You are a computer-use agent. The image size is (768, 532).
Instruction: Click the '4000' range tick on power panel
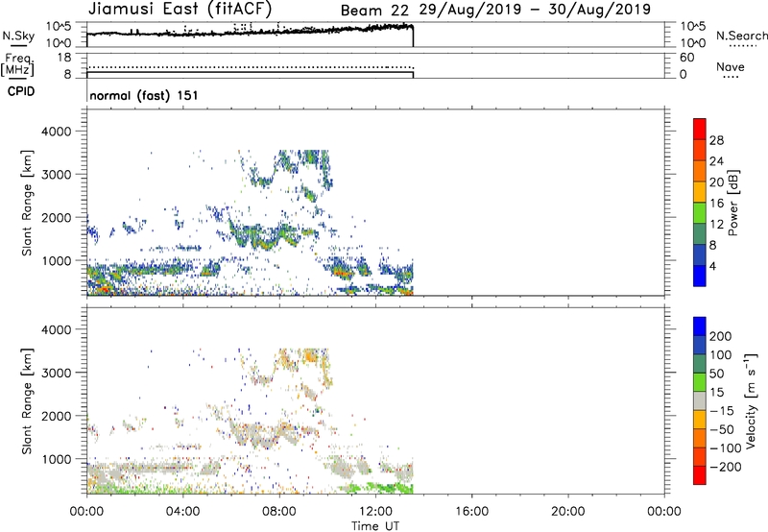point(57,132)
